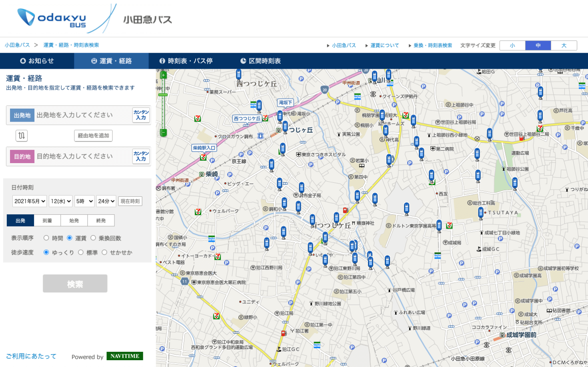The width and height of the screenshot is (588, 367).
Task: Select the bus stop marker labeled 滝坂下
Action: point(286,103)
